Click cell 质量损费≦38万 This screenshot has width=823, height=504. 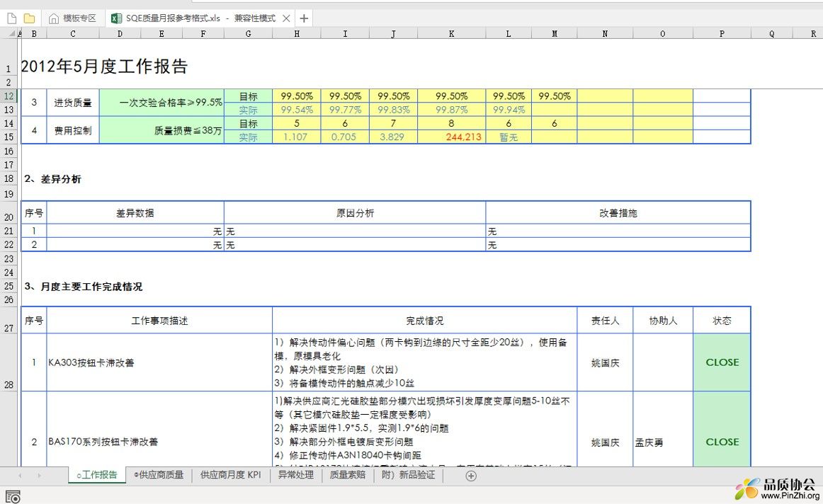click(161, 130)
